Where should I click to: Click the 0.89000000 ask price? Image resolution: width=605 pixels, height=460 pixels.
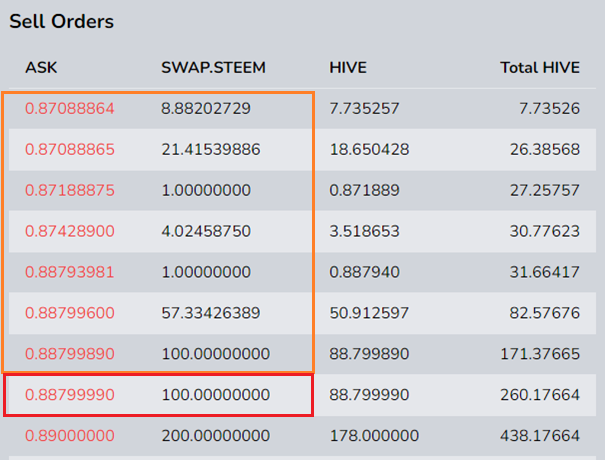[x=70, y=436]
